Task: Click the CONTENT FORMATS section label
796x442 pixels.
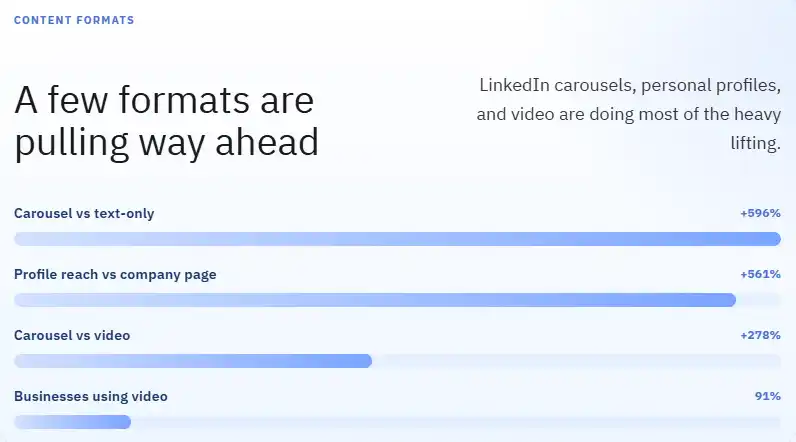Action: (x=74, y=20)
